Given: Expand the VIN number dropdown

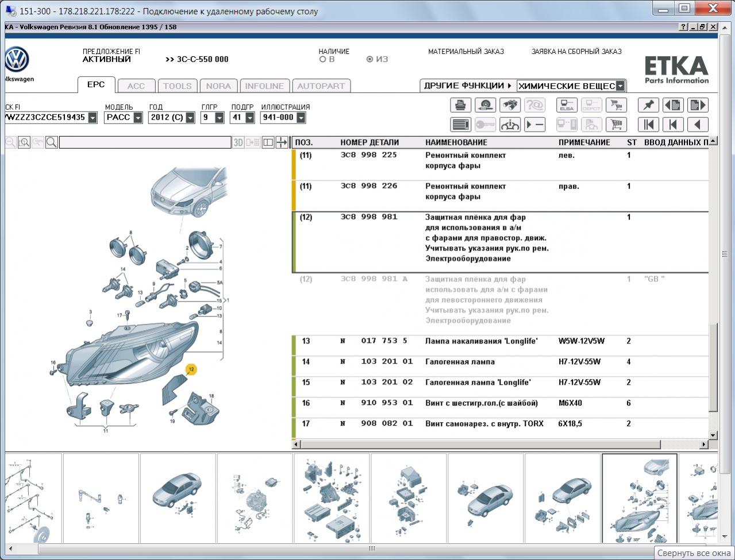Looking at the screenshot, I should (x=91, y=118).
